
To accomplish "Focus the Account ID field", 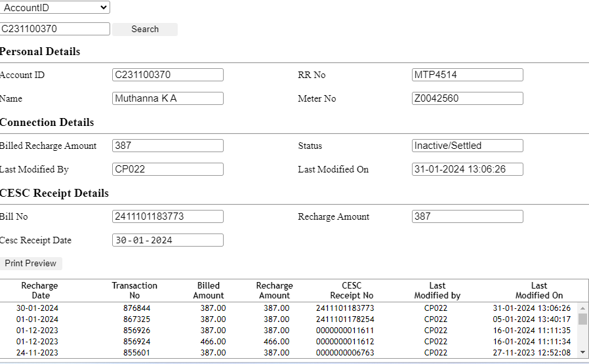I will [168, 75].
